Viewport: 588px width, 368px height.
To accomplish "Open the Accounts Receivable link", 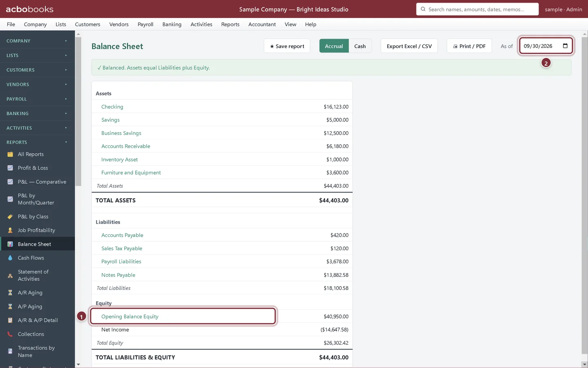I will [126, 146].
